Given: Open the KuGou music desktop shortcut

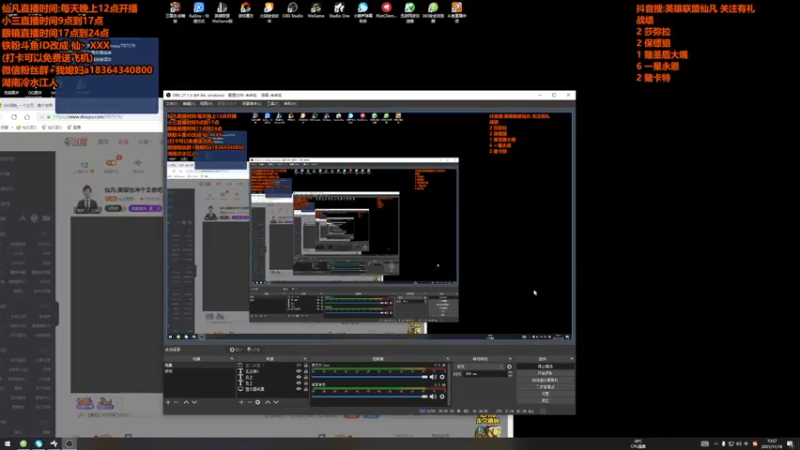Looking at the screenshot, I should [x=198, y=11].
